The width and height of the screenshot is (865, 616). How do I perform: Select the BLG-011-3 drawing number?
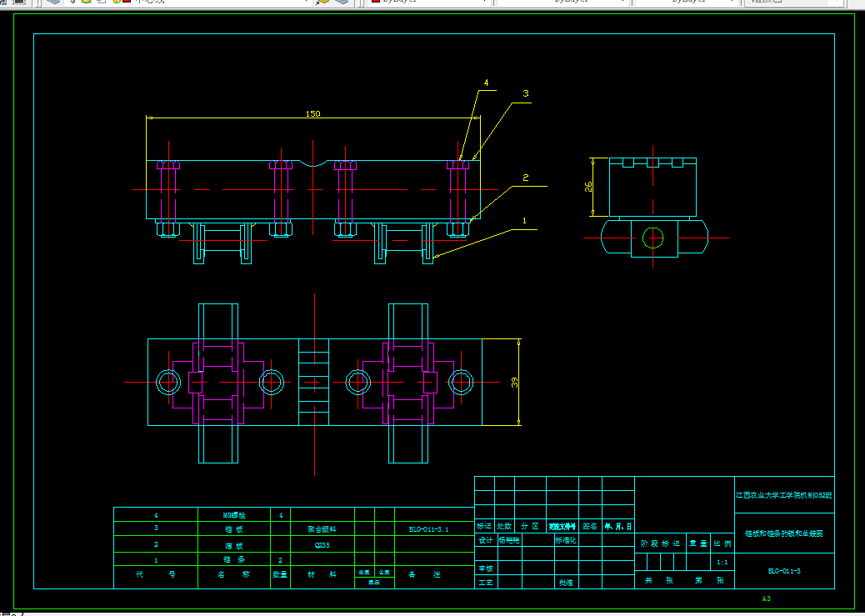pyautogui.click(x=784, y=571)
